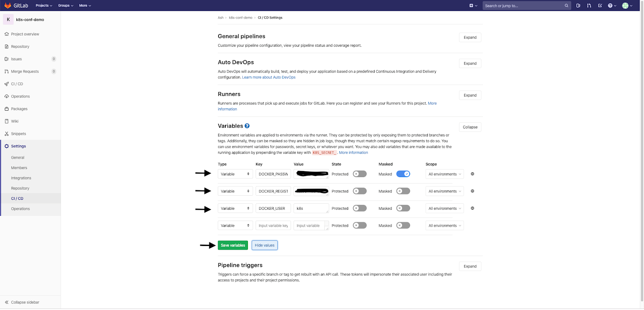Click the Save variables button
The width and height of the screenshot is (644, 310).
click(x=233, y=245)
